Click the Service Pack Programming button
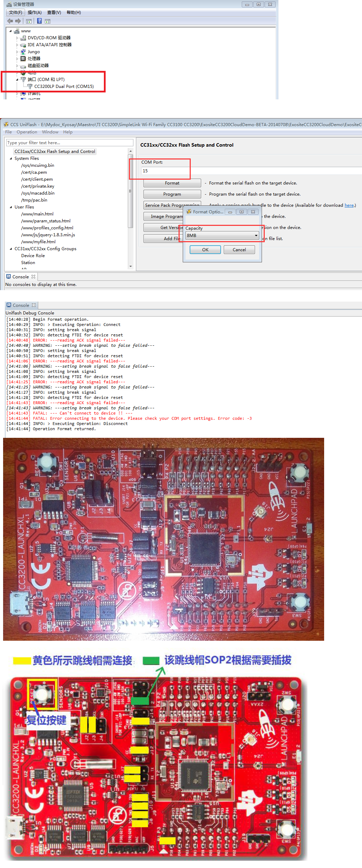Viewport: 362px width, 868px height. [x=172, y=205]
